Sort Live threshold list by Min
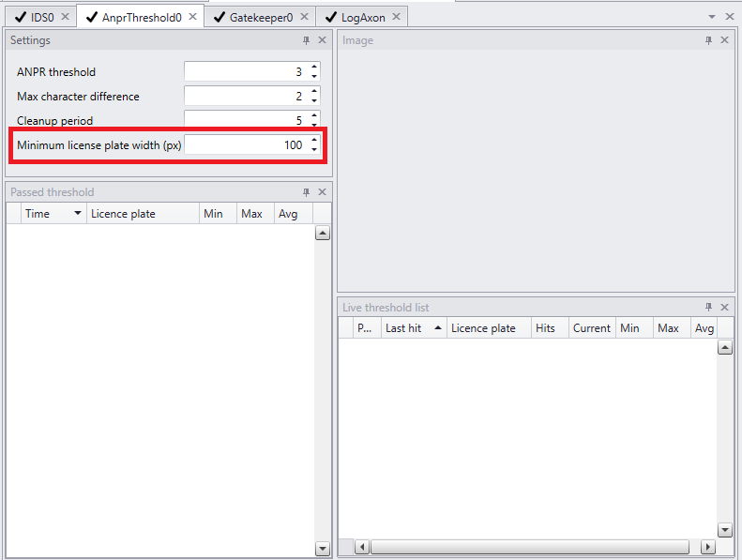 click(x=634, y=328)
